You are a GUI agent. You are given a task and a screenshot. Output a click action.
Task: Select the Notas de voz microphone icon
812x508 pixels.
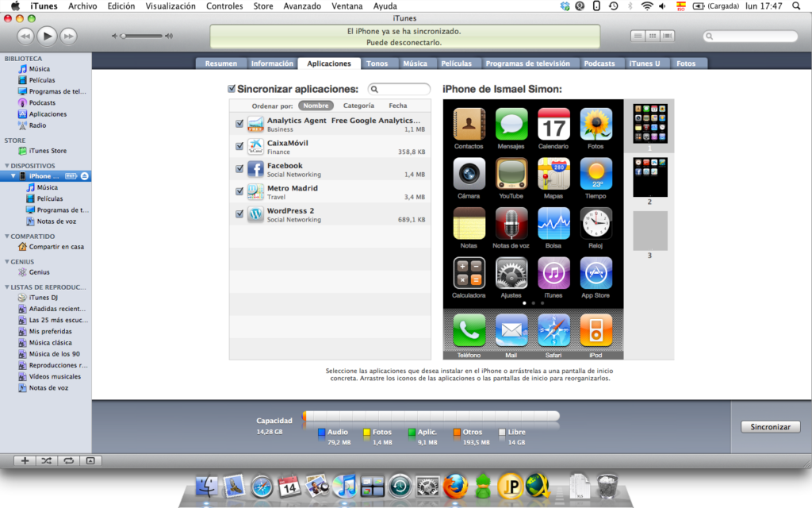click(x=511, y=223)
